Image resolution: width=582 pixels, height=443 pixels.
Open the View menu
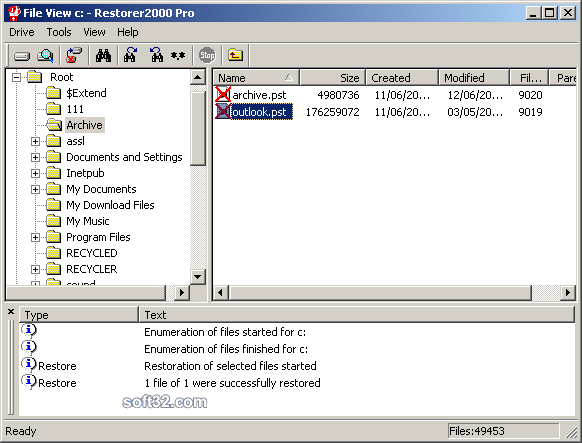pyautogui.click(x=94, y=32)
